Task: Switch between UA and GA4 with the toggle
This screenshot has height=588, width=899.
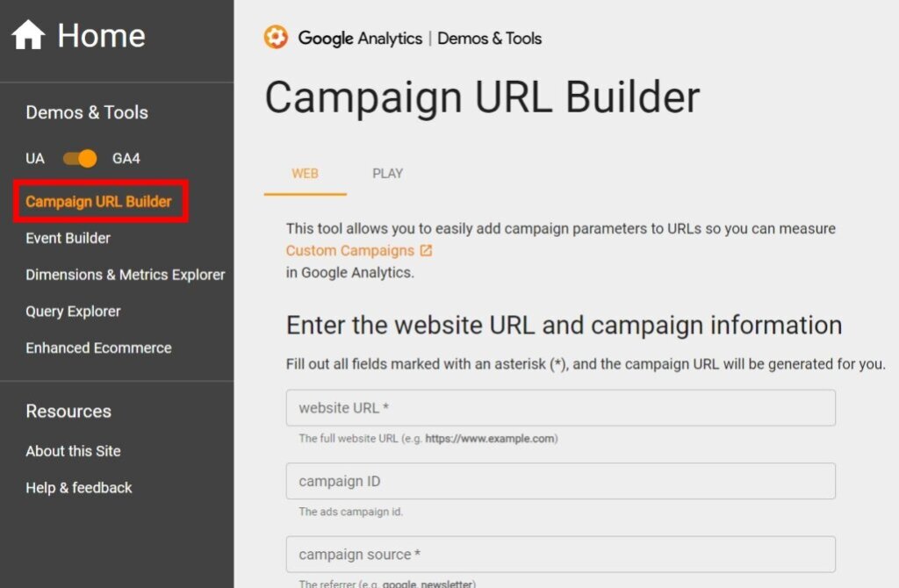Action: 80,158
